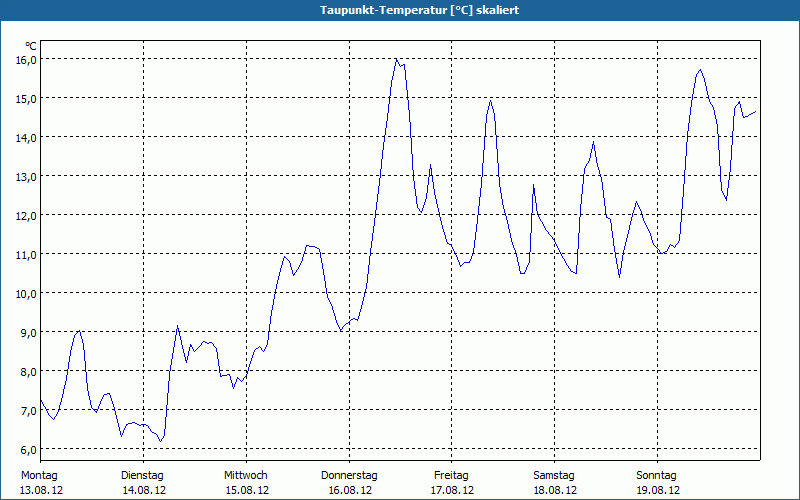Click the '10,0' y-axis label

[27, 293]
